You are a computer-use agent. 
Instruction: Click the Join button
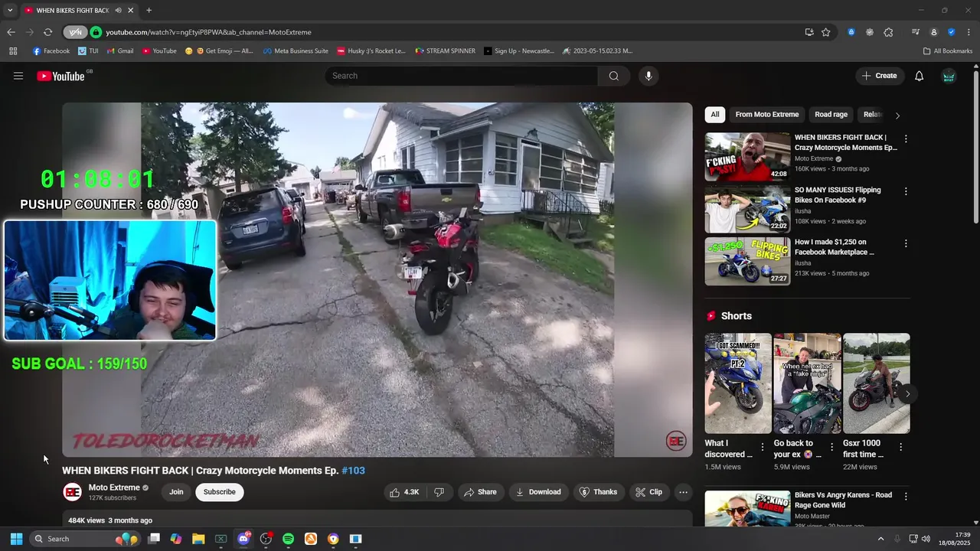coord(176,492)
